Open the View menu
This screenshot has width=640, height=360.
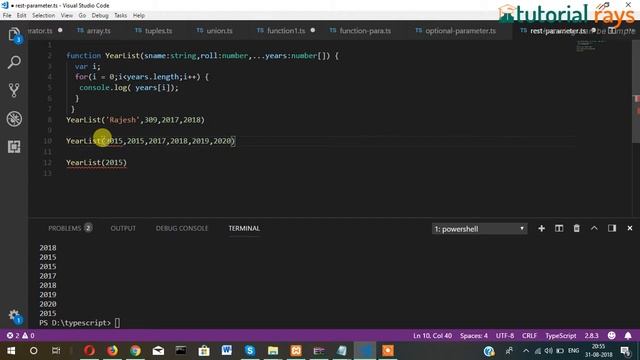(67, 16)
